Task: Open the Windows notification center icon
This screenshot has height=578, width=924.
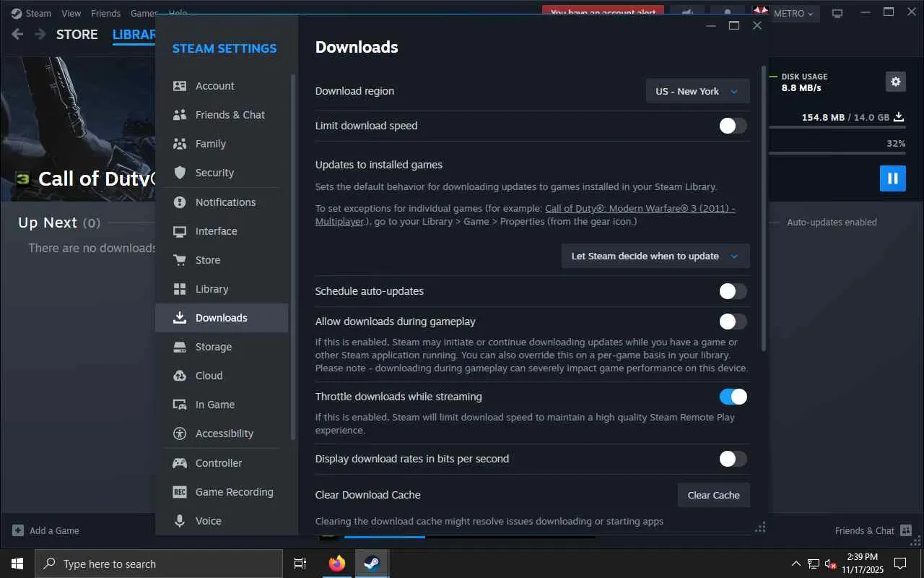Action: (900, 564)
